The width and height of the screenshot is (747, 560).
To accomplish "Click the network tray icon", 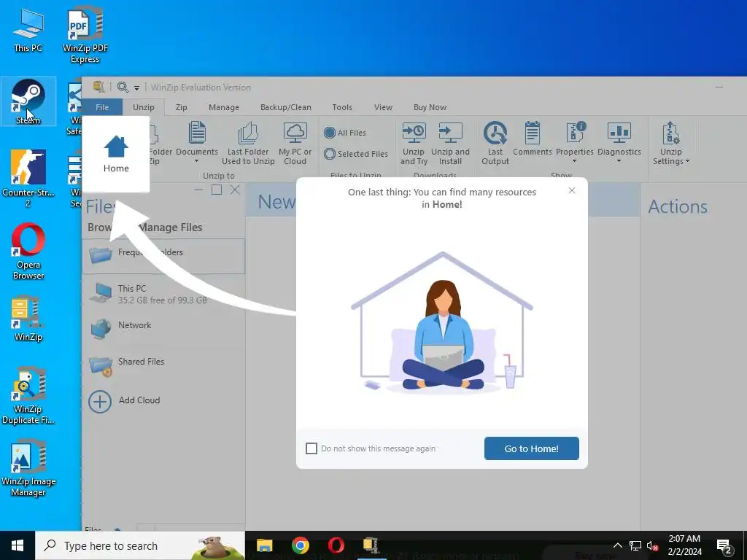I will [635, 545].
